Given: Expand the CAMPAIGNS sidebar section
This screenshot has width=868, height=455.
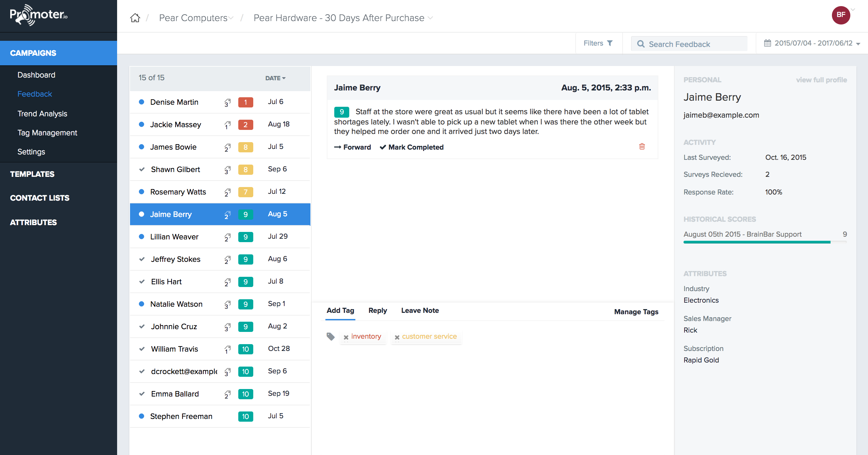Looking at the screenshot, I should pyautogui.click(x=59, y=53).
